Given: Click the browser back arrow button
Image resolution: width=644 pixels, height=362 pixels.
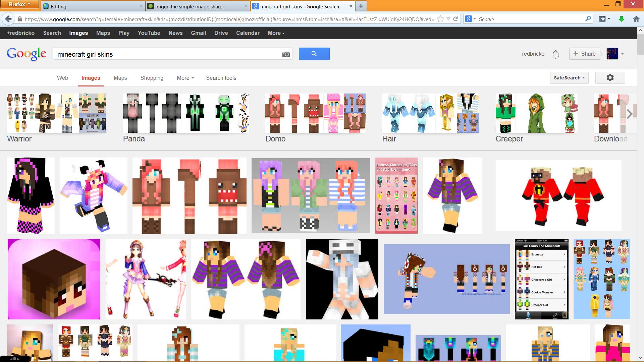Looking at the screenshot, I should (x=9, y=19).
